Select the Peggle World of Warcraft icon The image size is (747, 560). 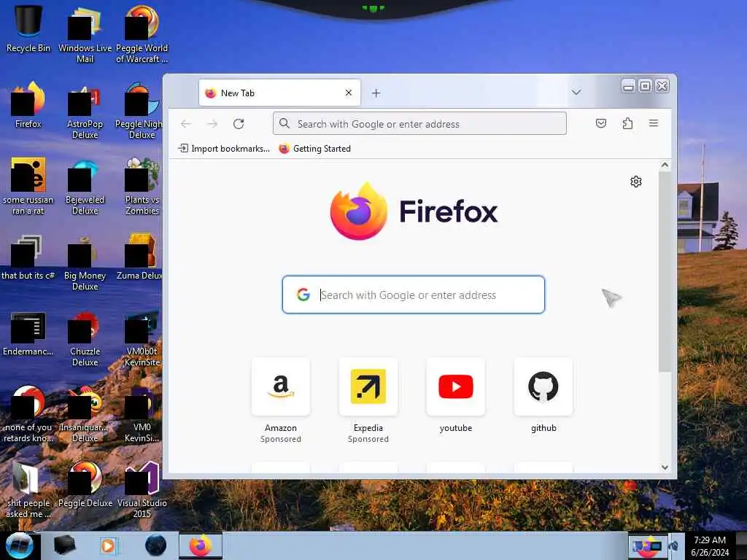142,34
